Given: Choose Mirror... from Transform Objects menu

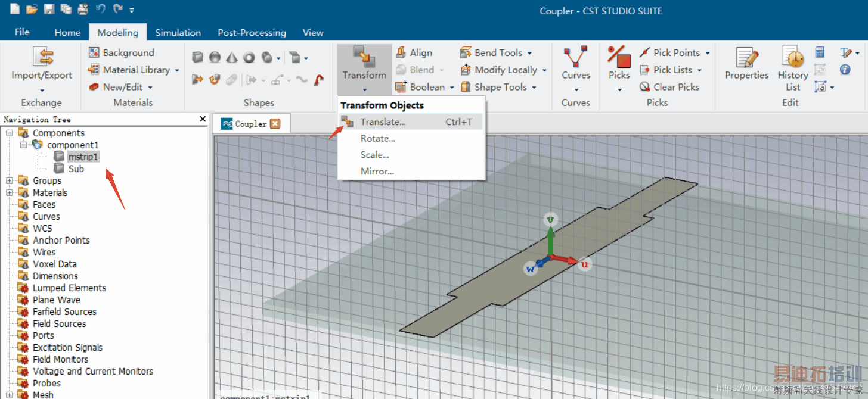Looking at the screenshot, I should [410, 172].
